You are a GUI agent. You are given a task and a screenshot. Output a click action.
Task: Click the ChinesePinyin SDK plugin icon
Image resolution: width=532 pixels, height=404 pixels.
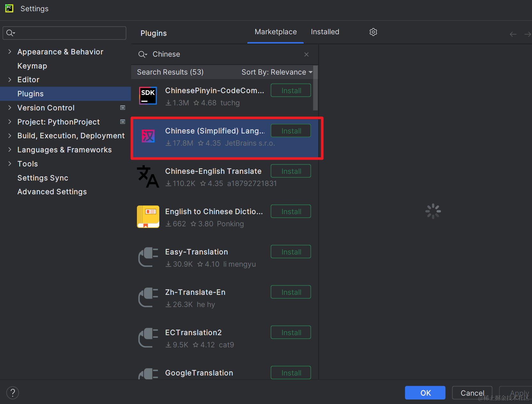tap(148, 96)
